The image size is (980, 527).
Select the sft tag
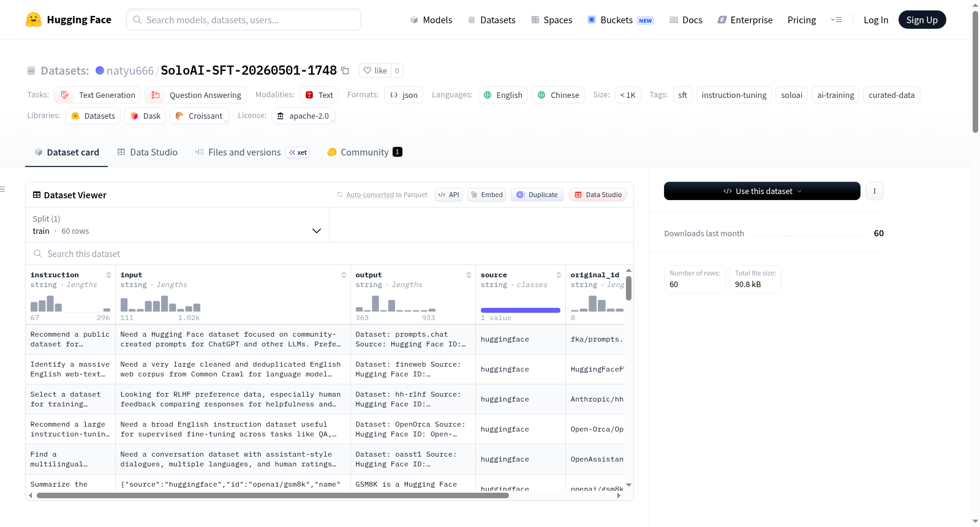pos(682,95)
